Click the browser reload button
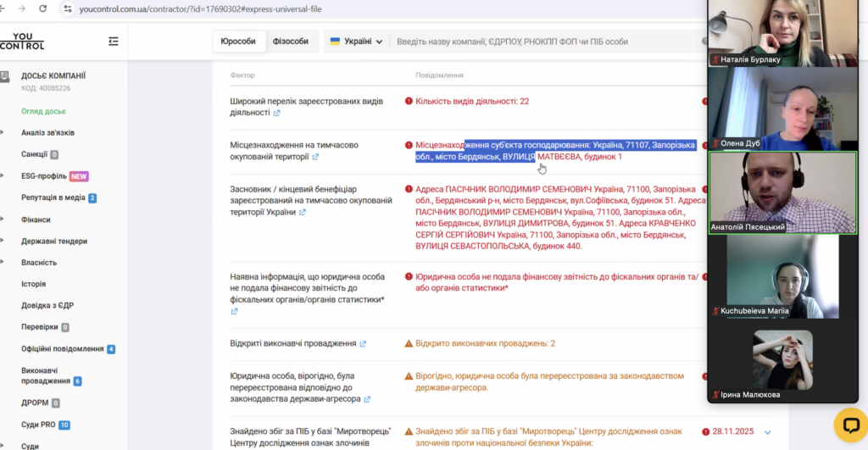Screen dimensions: 868x450 (43, 8)
